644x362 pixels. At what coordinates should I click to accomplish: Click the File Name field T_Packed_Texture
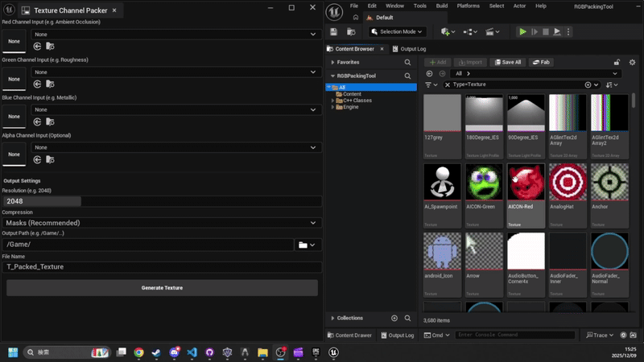tap(162, 267)
